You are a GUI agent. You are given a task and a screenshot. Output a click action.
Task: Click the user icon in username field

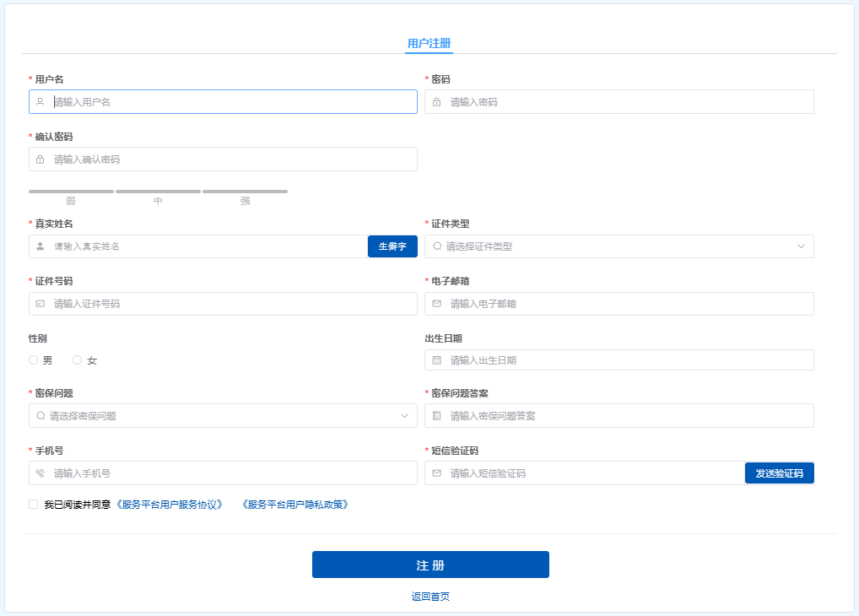(40, 102)
